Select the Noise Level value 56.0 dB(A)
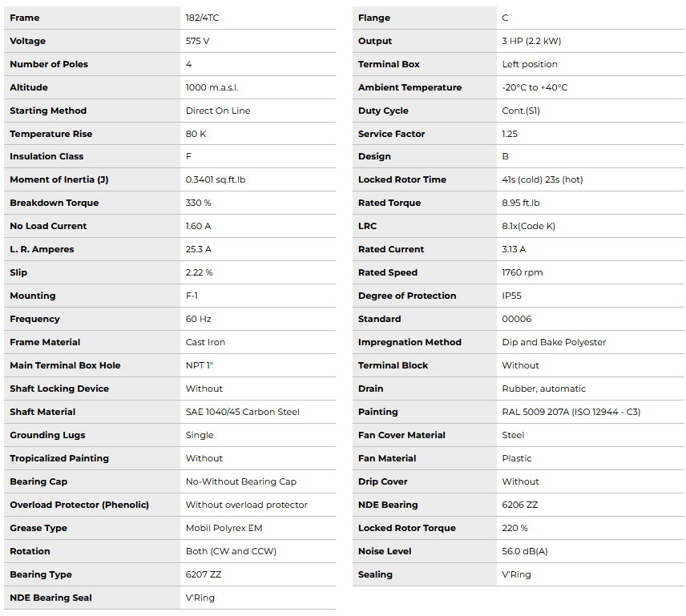This screenshot has height=616, width=686. pos(525,551)
